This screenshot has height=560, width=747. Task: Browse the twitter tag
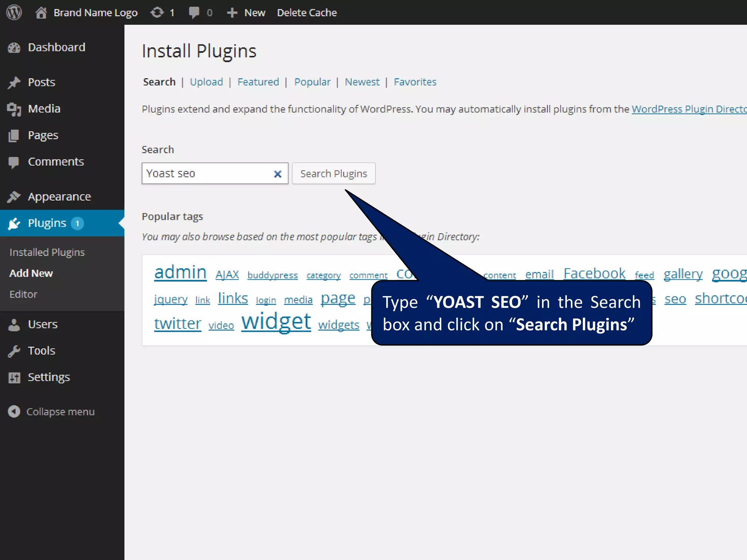click(178, 324)
